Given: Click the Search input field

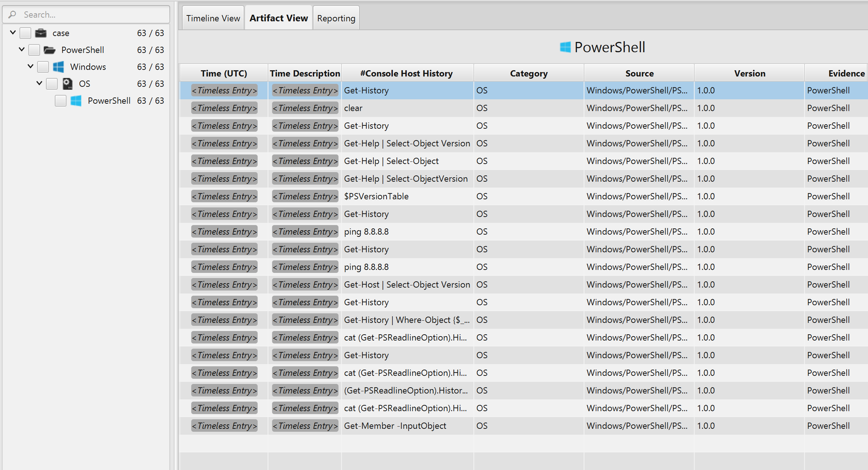Looking at the screenshot, I should [x=86, y=14].
